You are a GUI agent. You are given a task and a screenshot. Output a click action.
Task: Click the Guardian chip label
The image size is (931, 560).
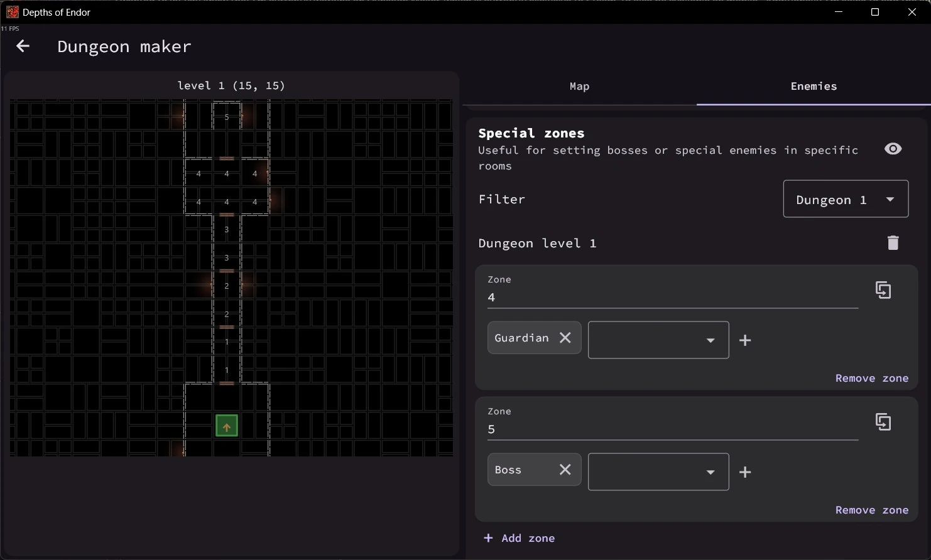click(x=521, y=338)
